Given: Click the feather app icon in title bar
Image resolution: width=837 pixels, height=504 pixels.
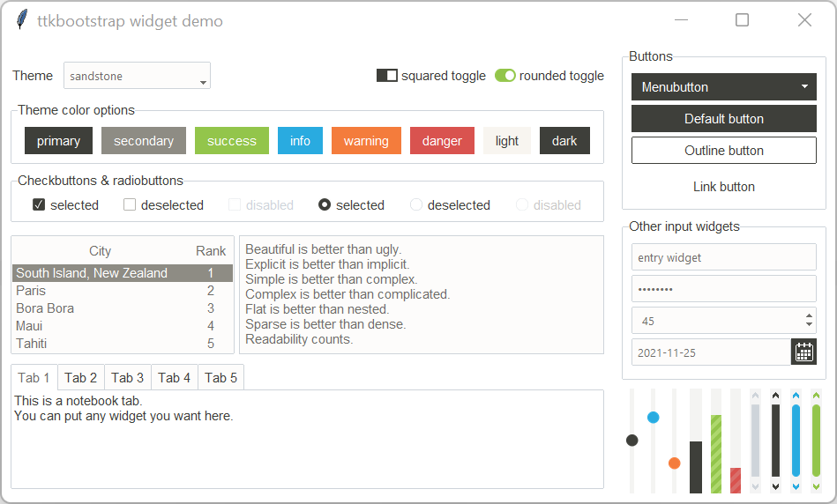Looking at the screenshot, I should 22,19.
